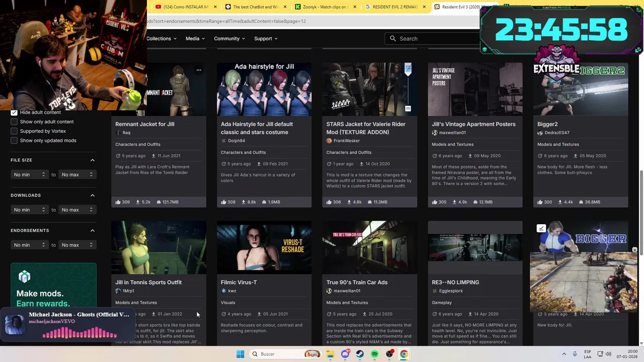644x362 pixels.
Task: Open File Explorer from the taskbar
Action: pos(330,354)
